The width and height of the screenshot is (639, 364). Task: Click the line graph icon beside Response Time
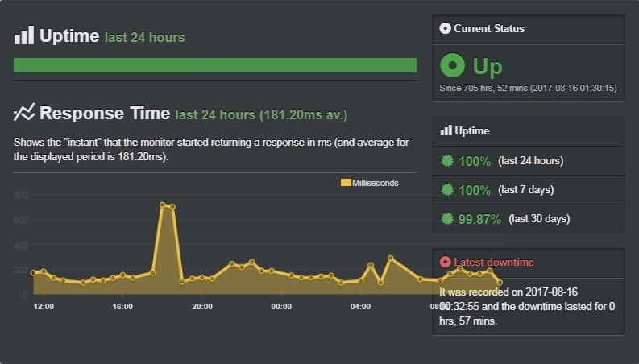[24, 113]
